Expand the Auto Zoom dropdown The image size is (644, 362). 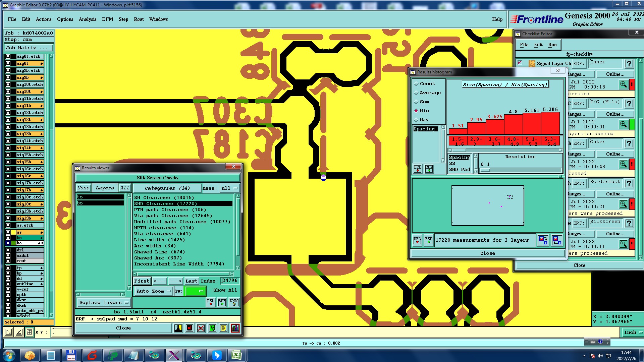coord(153,291)
